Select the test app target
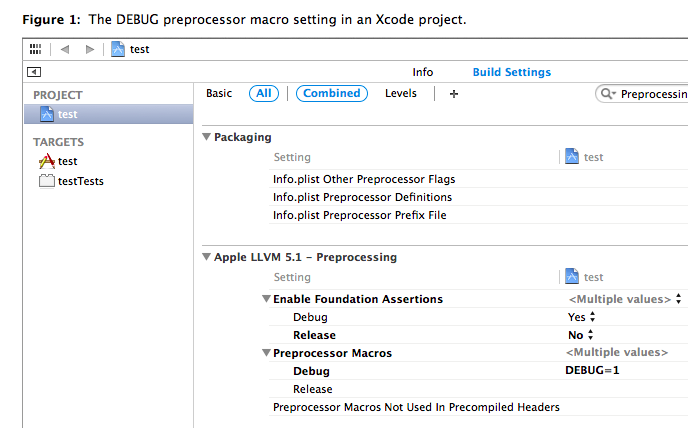688x428 pixels. 67,161
